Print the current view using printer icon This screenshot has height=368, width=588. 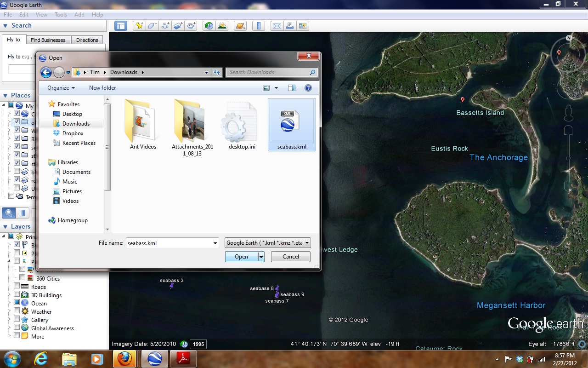click(x=290, y=26)
